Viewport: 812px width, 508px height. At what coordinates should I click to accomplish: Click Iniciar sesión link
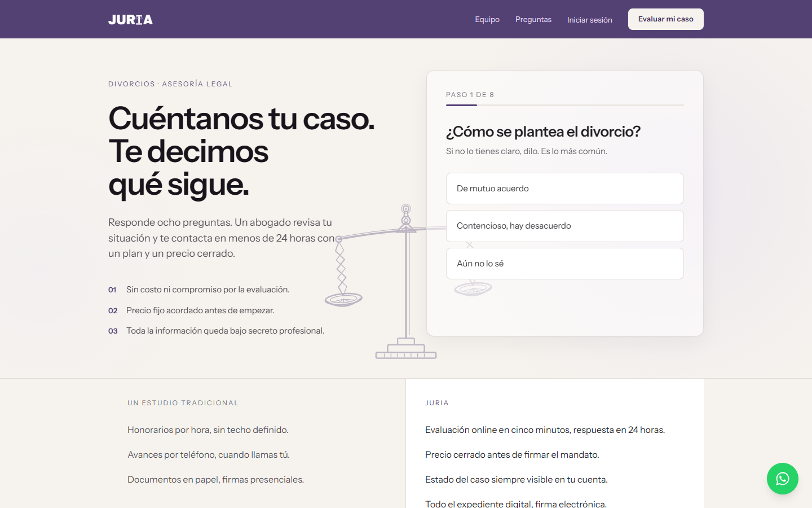(589, 20)
